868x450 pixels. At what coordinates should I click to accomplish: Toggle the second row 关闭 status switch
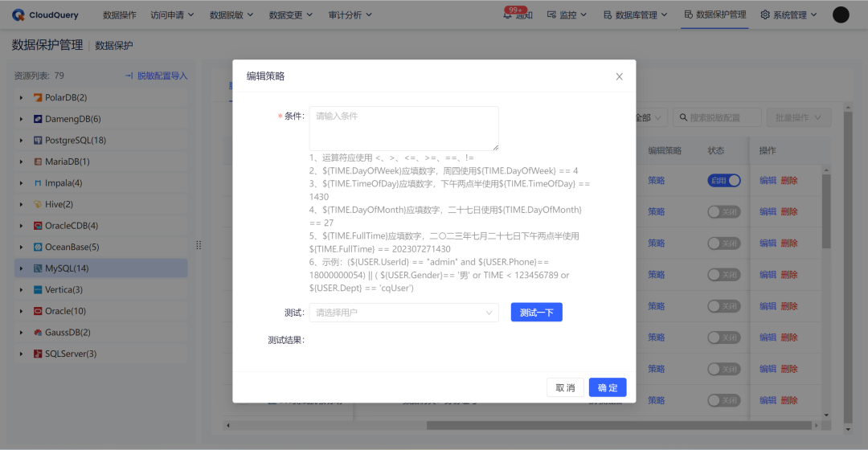[724, 212]
